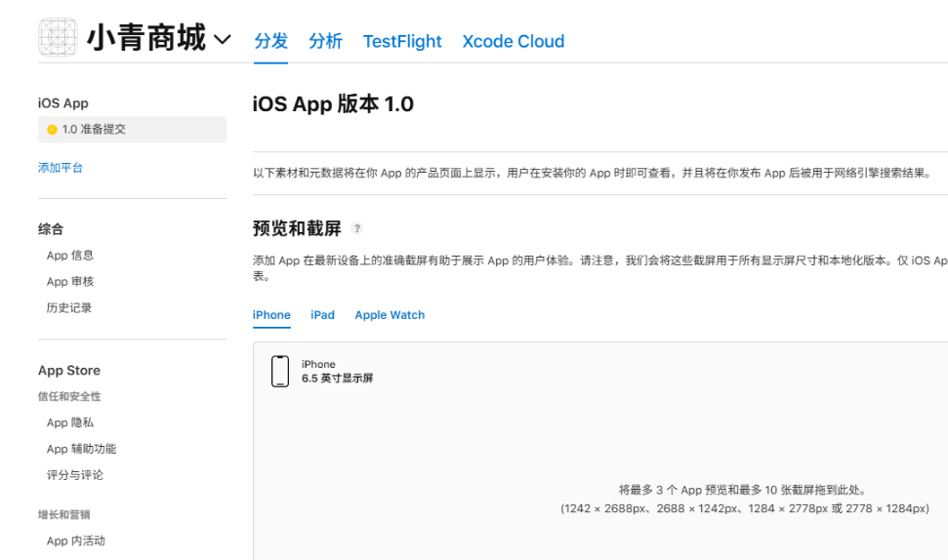Switch to the iPad screenshots tab
The height and width of the screenshot is (560, 948).
click(322, 315)
